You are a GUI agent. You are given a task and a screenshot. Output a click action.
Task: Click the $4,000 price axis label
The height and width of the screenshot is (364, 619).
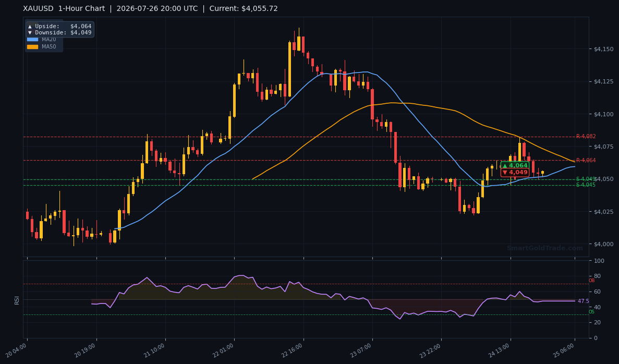pos(603,244)
